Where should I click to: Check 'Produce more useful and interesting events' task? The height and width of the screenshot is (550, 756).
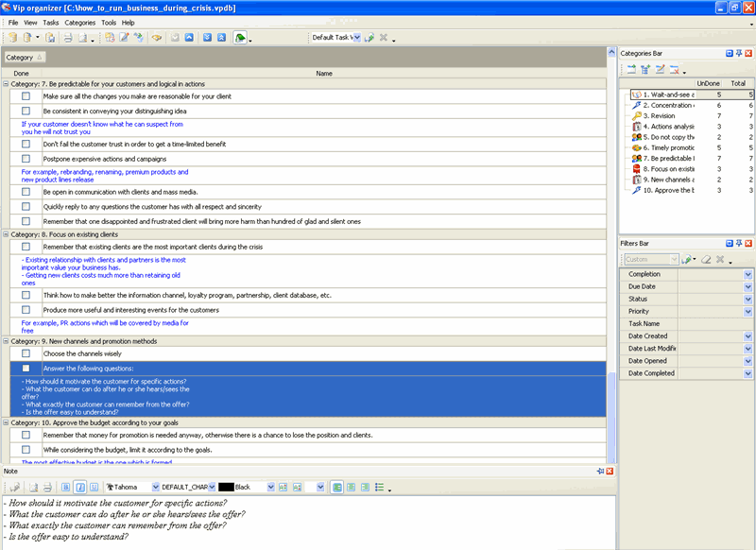point(26,309)
